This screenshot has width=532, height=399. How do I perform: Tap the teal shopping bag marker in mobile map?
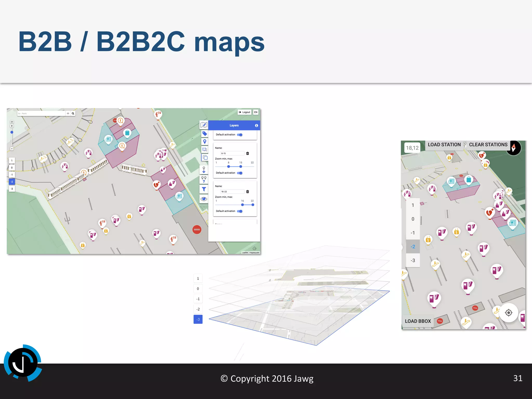coord(469,180)
